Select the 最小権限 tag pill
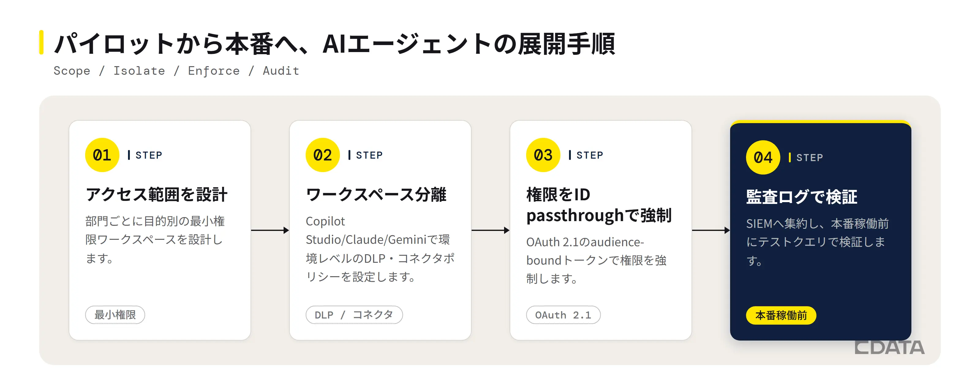Image resolution: width=980 pixels, height=392 pixels. 115,315
